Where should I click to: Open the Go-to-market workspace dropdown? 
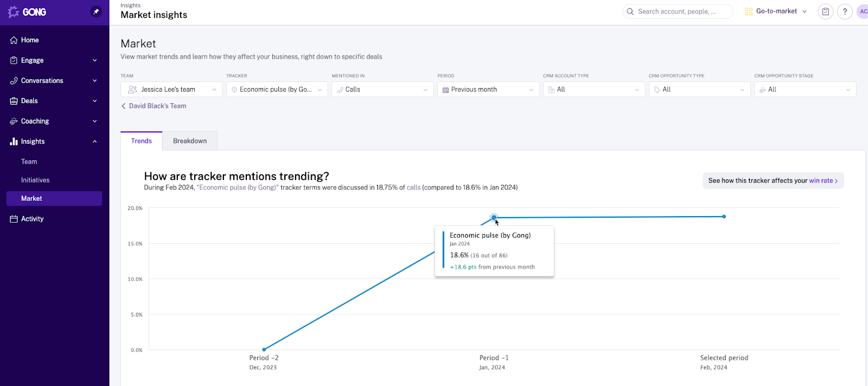[x=776, y=11]
